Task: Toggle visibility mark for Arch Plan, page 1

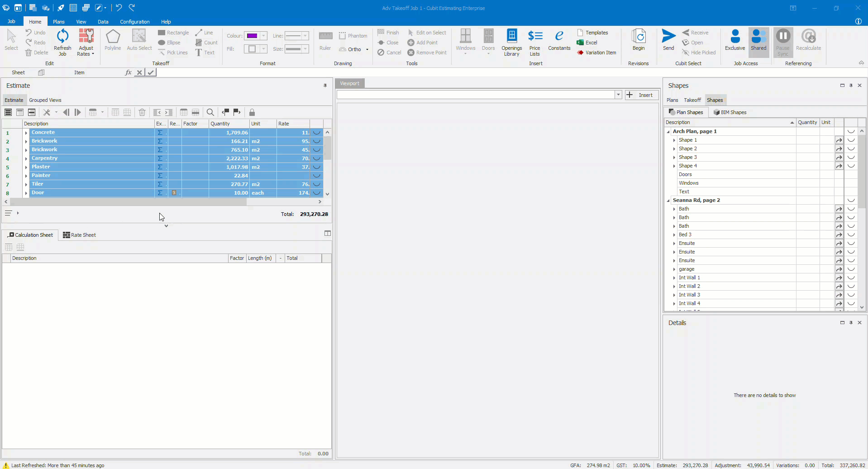Action: pyautogui.click(x=851, y=131)
